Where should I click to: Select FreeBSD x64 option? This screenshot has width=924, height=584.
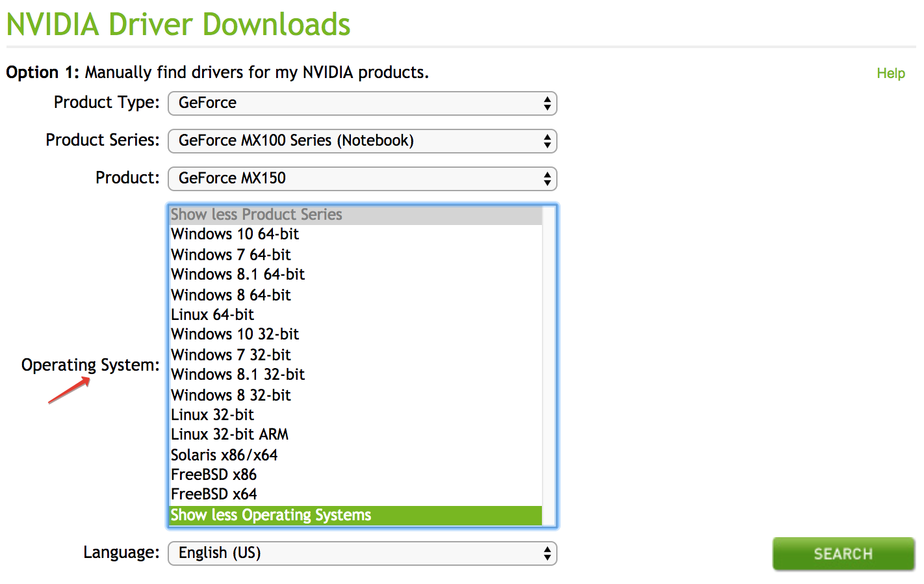(x=355, y=494)
